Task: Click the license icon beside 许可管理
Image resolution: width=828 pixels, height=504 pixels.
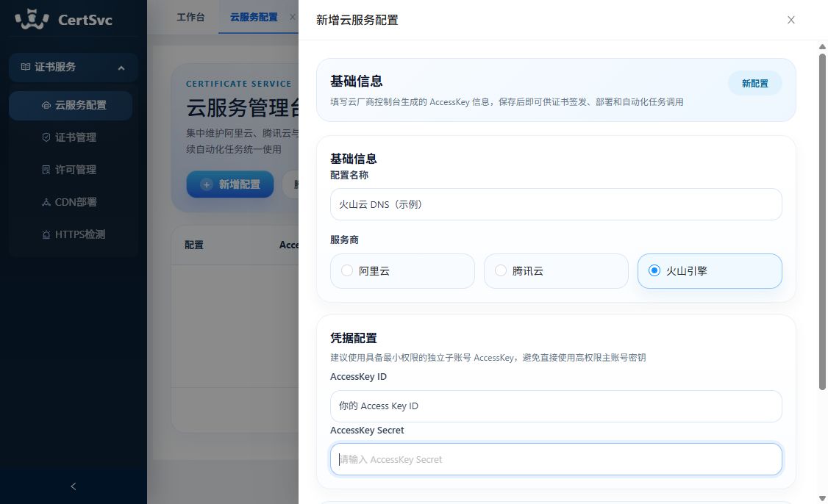Action: (46, 170)
